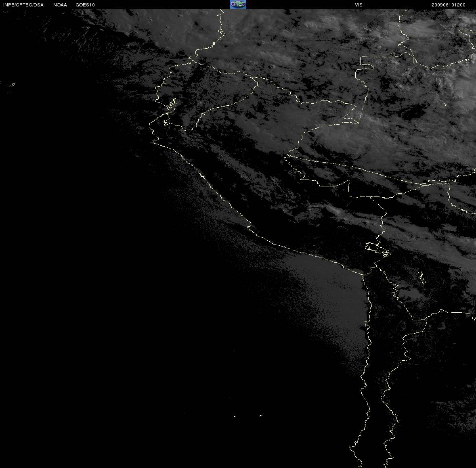Click the GOES10 satellite label
Image resolution: width=476 pixels, height=468 pixels.
pos(85,5)
